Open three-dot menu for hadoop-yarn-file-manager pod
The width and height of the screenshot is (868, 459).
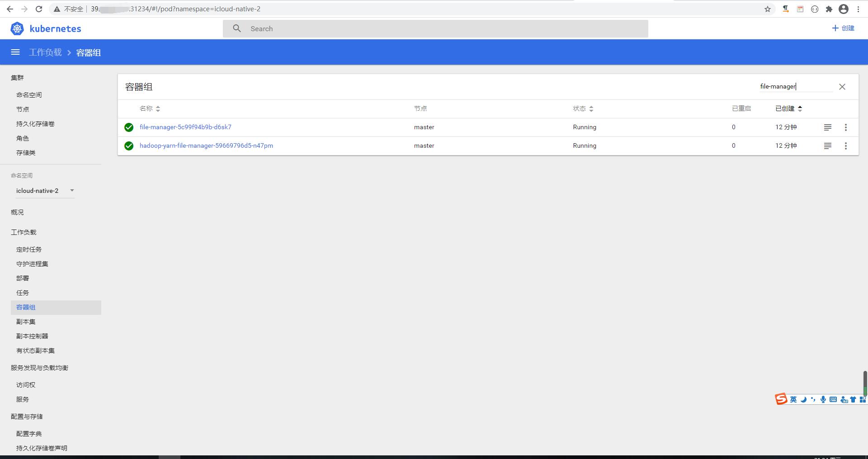click(846, 145)
